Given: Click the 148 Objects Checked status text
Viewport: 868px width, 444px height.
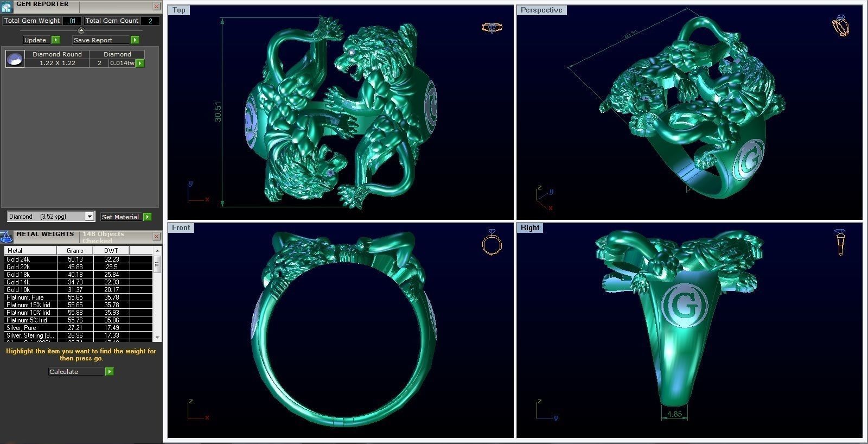Looking at the screenshot, I should pos(103,237).
